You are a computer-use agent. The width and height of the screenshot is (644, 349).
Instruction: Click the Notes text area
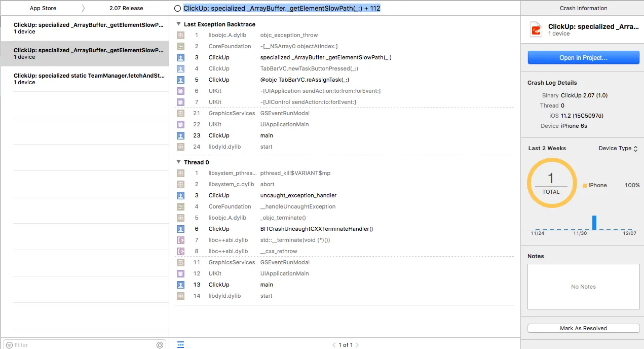coord(583,287)
